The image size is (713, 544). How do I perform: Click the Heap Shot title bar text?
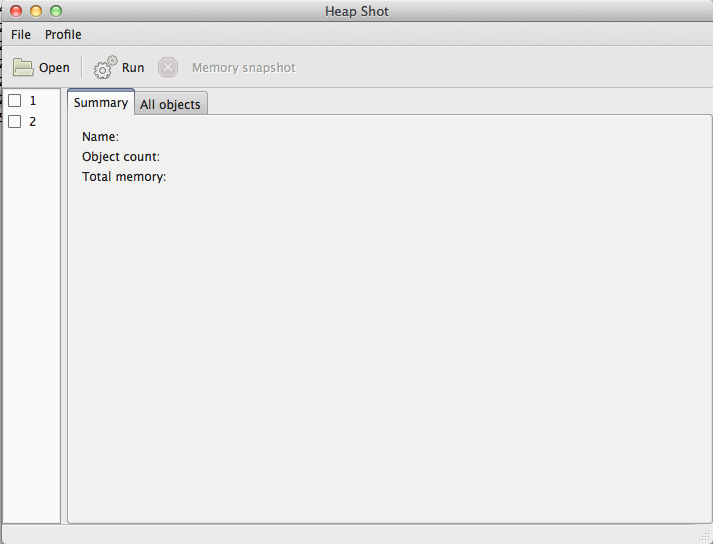click(357, 11)
